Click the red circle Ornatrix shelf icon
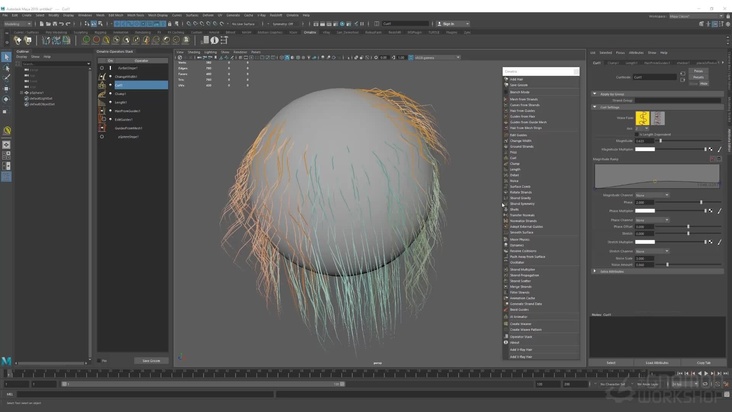732x412 pixels. tap(96, 40)
